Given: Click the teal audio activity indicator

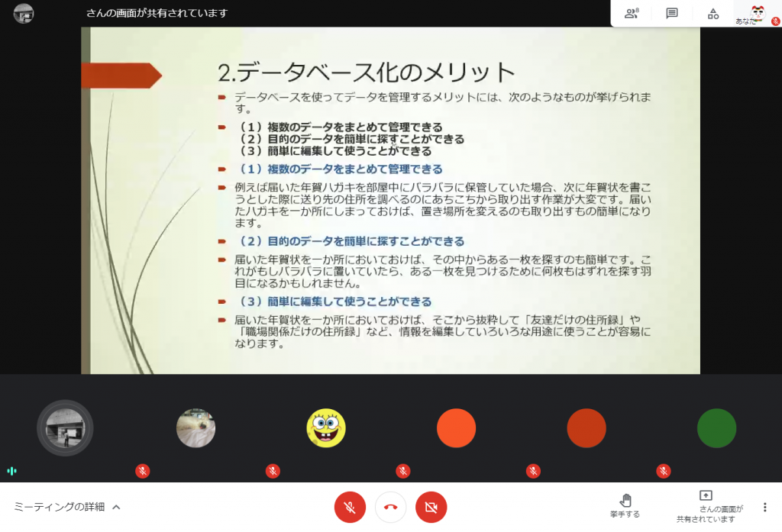Looking at the screenshot, I should pos(11,471).
